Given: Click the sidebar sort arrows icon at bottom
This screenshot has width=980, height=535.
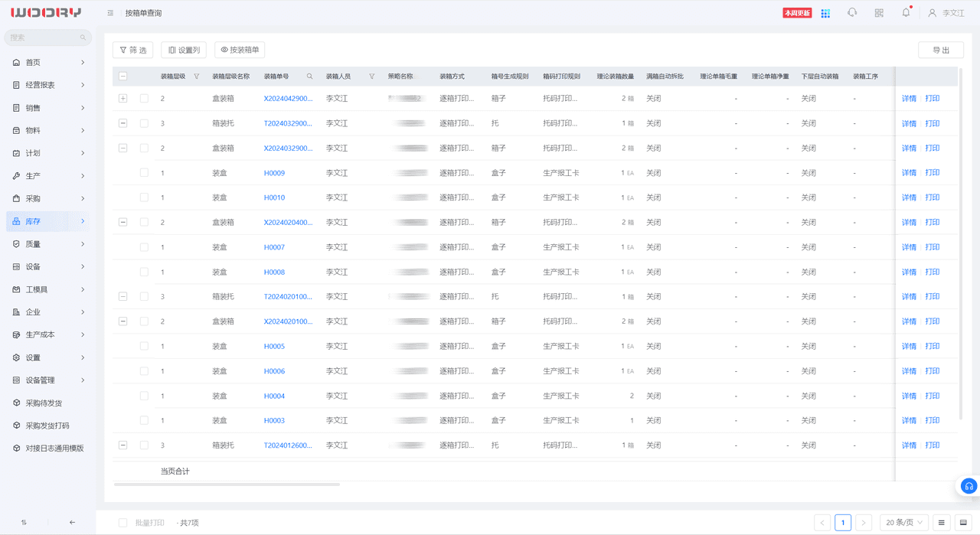Looking at the screenshot, I should [24, 523].
